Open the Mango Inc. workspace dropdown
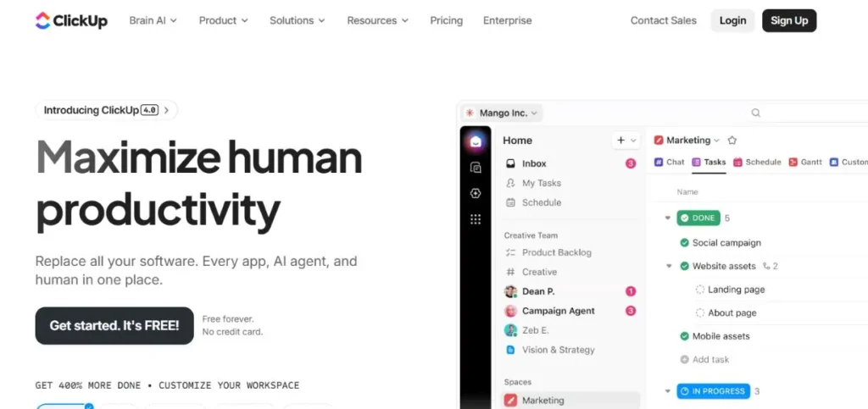 coord(502,113)
